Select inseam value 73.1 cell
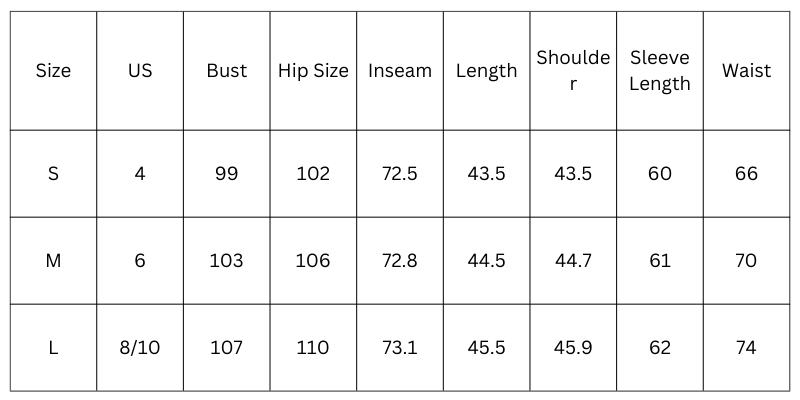The image size is (800, 400). pyautogui.click(x=400, y=348)
